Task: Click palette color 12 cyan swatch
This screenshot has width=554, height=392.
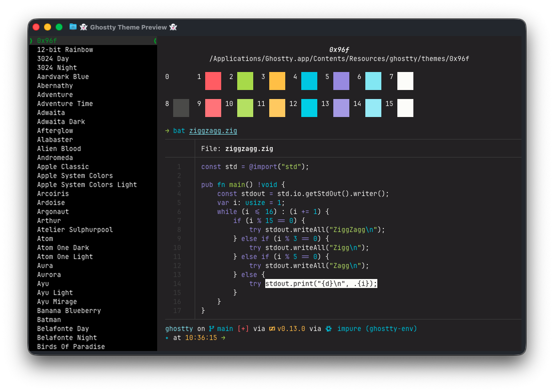Action: click(x=309, y=107)
